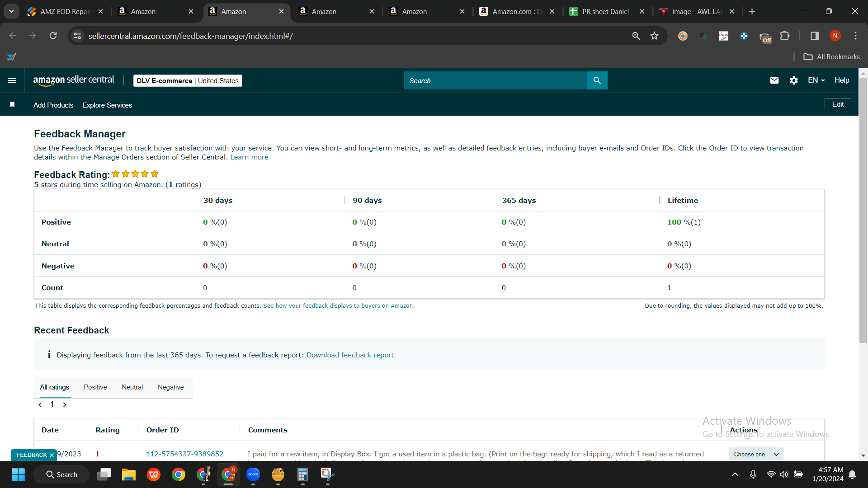868x488 pixels.
Task: Close the AMZ EOD Report browser tab
Action: tap(101, 11)
